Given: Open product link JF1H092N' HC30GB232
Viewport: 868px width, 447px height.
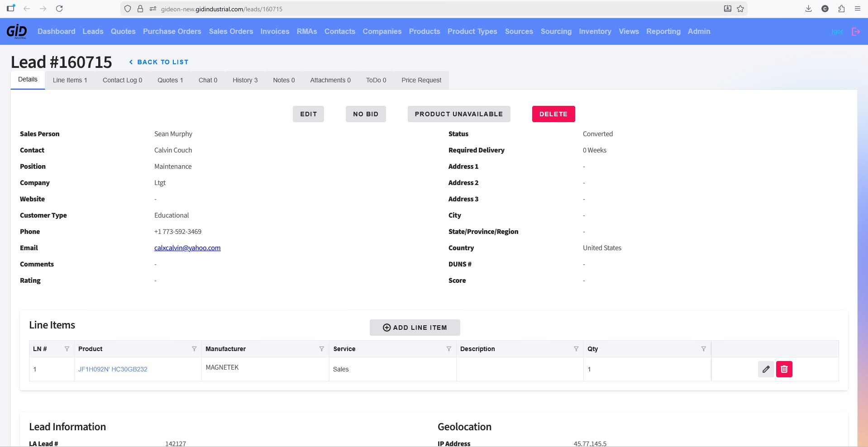Looking at the screenshot, I should pyautogui.click(x=113, y=369).
